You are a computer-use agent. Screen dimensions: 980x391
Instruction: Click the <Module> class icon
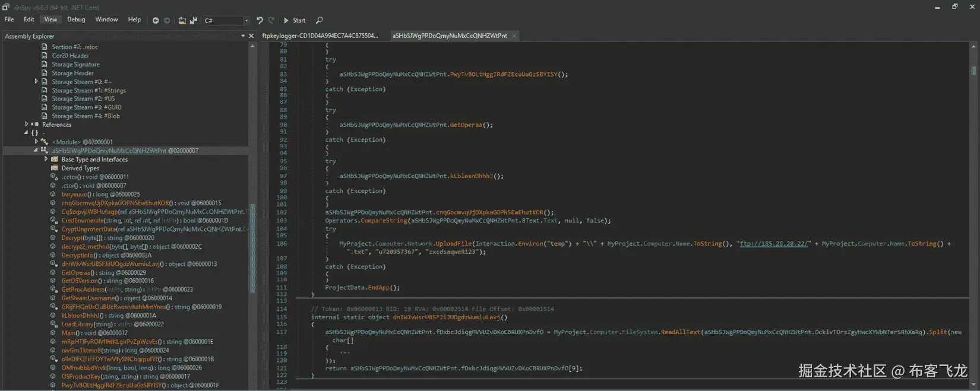tap(45, 142)
